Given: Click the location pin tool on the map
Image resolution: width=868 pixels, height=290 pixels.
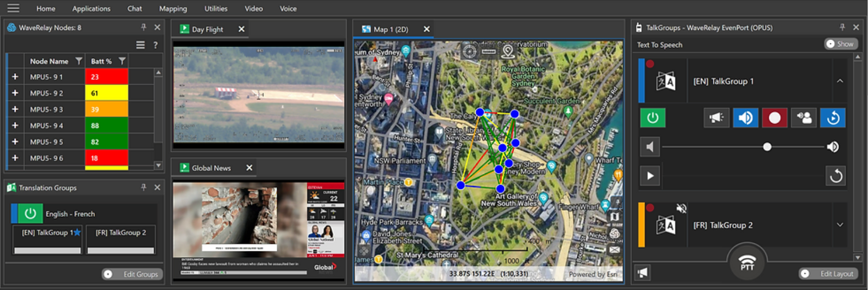Looking at the screenshot, I should [x=508, y=51].
